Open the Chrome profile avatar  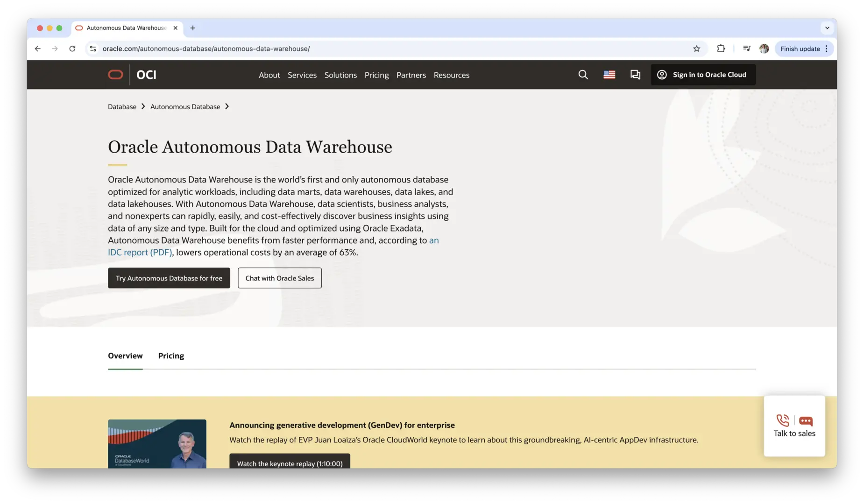pos(764,49)
